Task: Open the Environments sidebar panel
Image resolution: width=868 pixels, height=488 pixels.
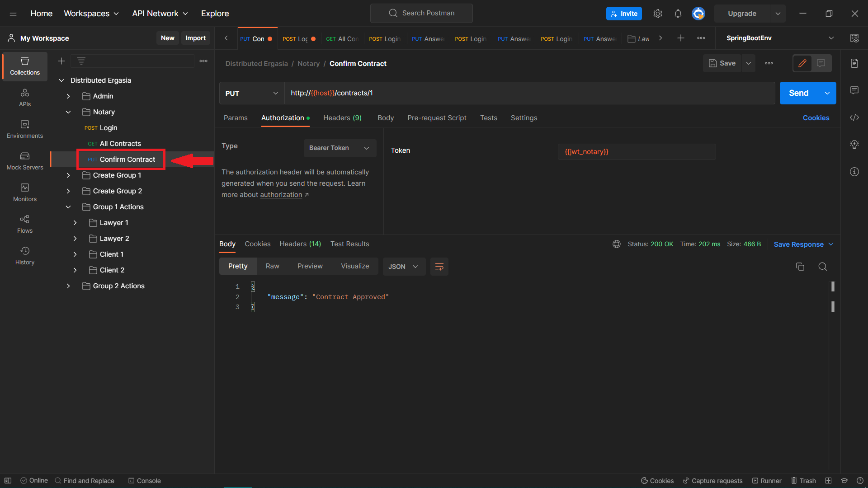Action: point(25,130)
